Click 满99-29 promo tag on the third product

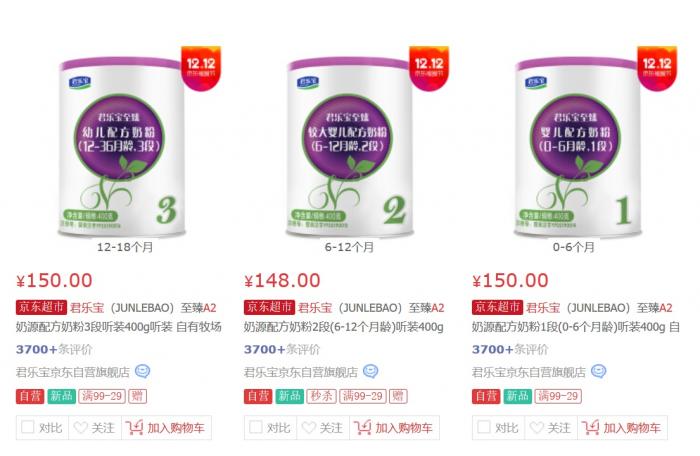pos(558,396)
